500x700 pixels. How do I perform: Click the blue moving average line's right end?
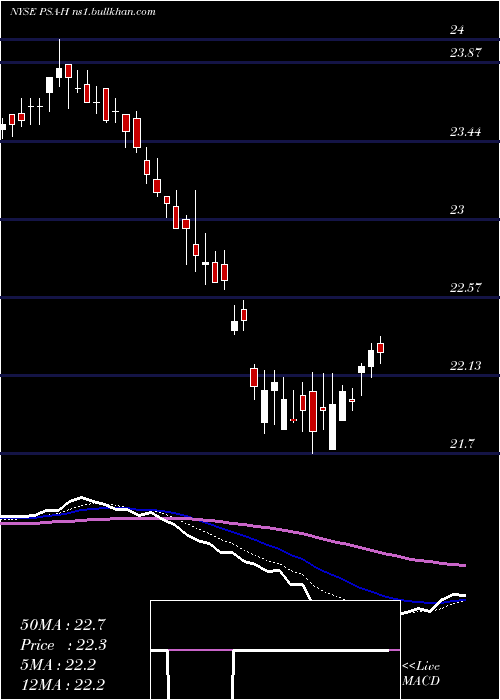[x=463, y=600]
